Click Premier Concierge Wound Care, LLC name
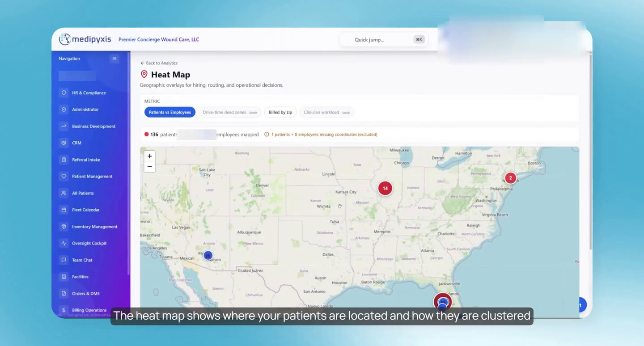Screen dimensions: 644x346 point(159,39)
